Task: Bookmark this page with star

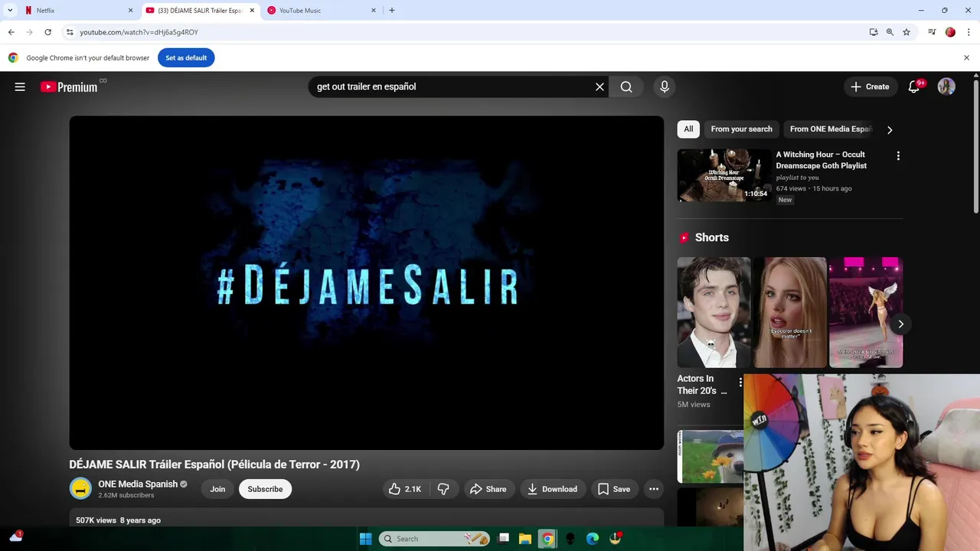Action: pyautogui.click(x=906, y=32)
